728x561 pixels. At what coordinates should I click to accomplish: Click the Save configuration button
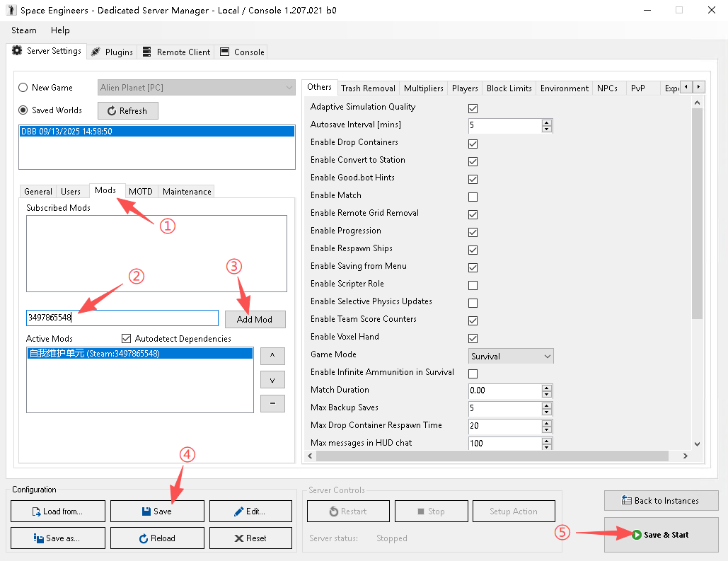157,511
